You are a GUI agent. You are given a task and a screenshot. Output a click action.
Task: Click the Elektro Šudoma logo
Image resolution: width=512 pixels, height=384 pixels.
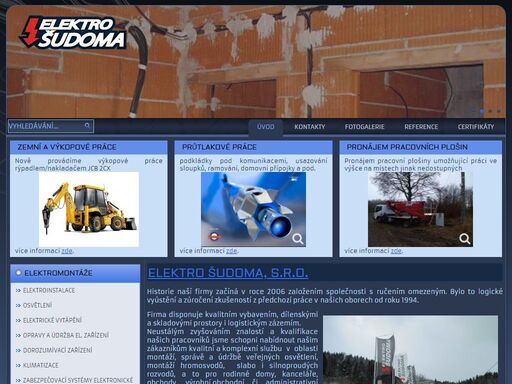pyautogui.click(x=73, y=32)
